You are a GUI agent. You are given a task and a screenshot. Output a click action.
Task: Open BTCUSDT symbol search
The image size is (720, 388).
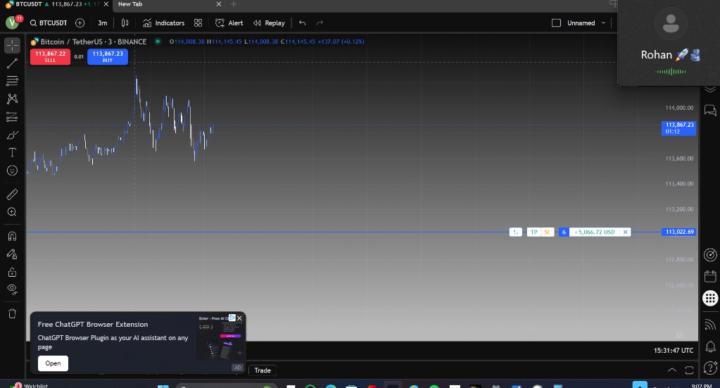tap(49, 23)
